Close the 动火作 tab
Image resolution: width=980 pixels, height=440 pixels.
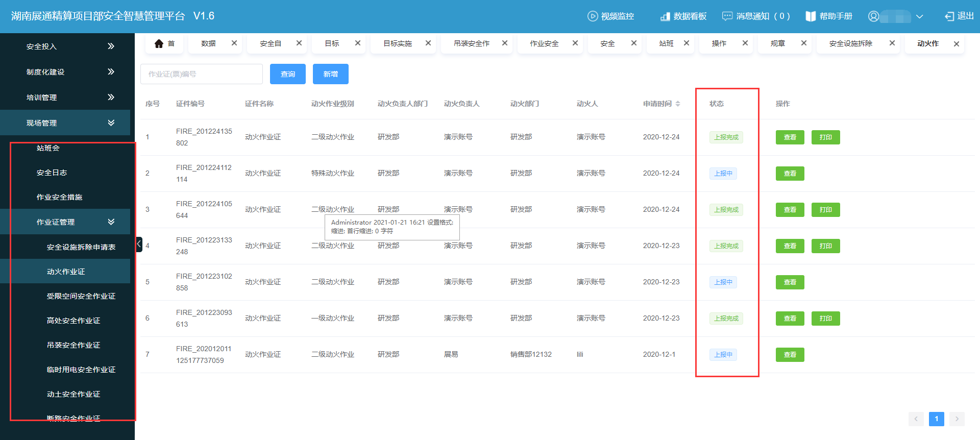tap(957, 44)
